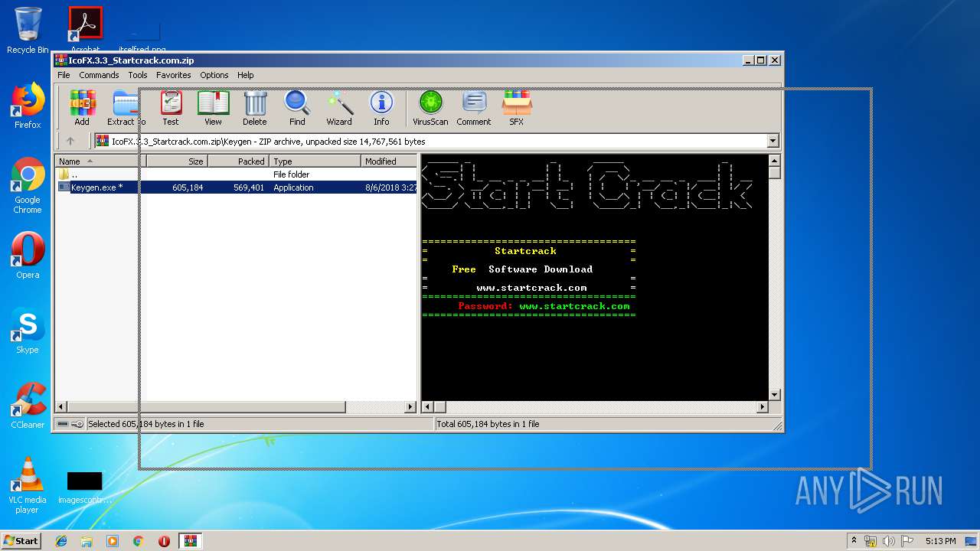Click the Extract To toolbar icon
This screenshot has height=551, width=980.
[x=126, y=108]
